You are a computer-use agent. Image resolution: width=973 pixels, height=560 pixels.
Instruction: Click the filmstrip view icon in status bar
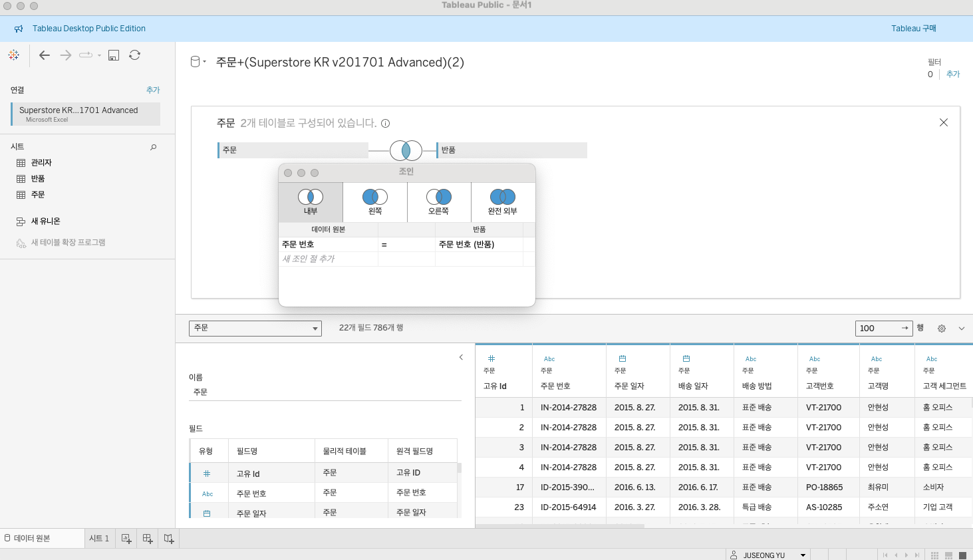[x=949, y=555]
